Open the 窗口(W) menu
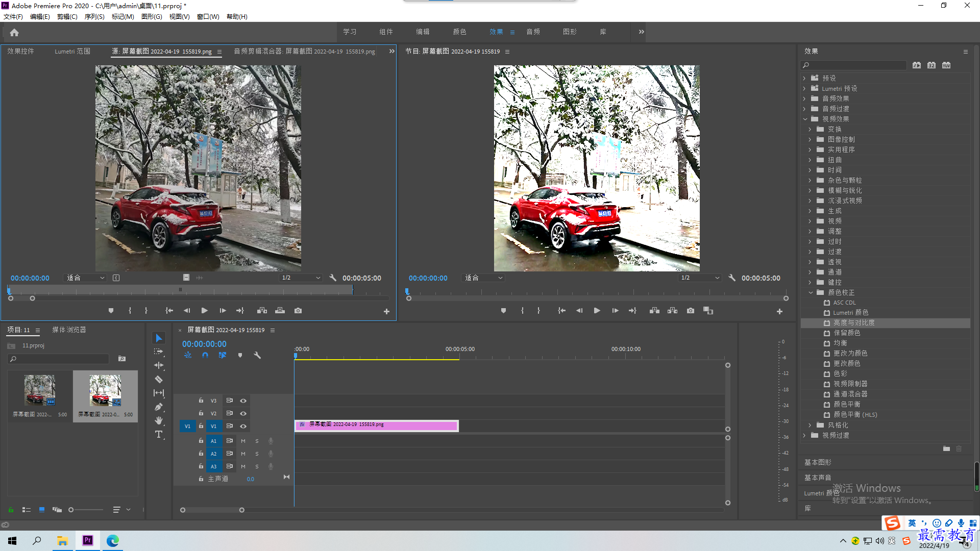Viewport: 980px width, 551px height. point(208,17)
